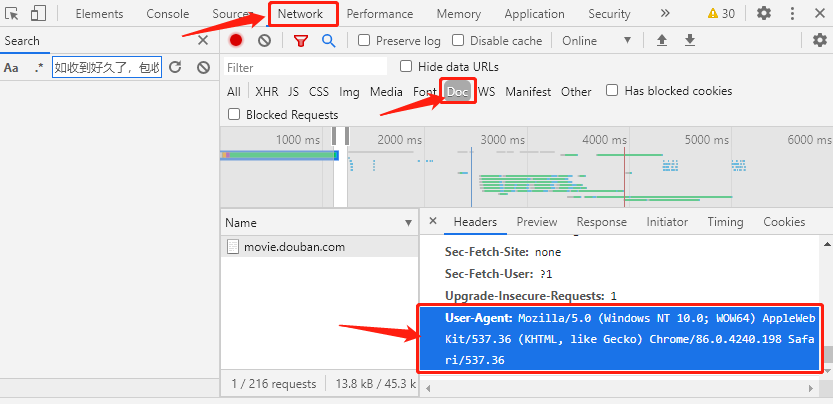833x404 pixels.
Task: Open the Cookies details tab
Action: click(x=784, y=222)
